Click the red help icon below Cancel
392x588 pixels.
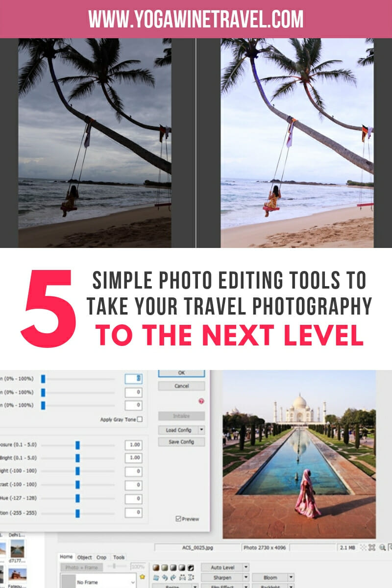(x=200, y=401)
